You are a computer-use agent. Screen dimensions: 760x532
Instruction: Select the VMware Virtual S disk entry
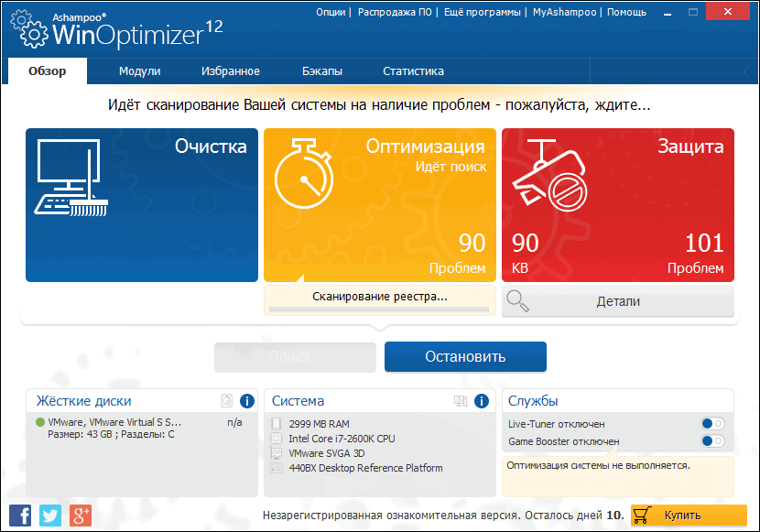pos(114,422)
